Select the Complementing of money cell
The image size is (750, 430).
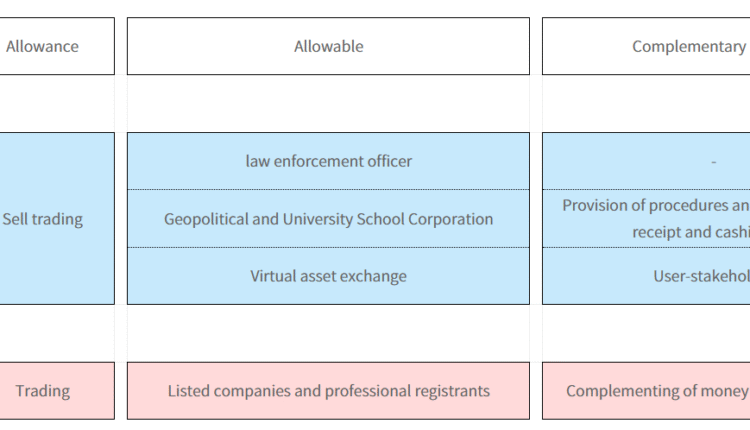pyautogui.click(x=657, y=390)
